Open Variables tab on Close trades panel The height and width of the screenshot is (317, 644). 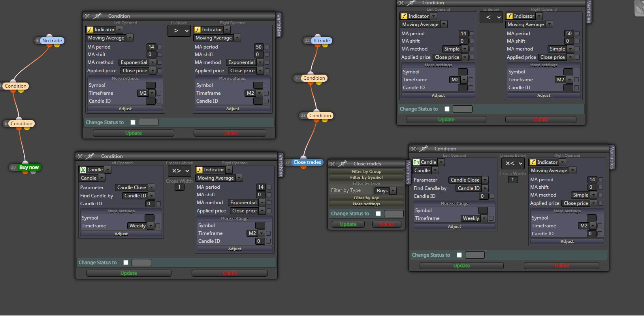tap(409, 173)
